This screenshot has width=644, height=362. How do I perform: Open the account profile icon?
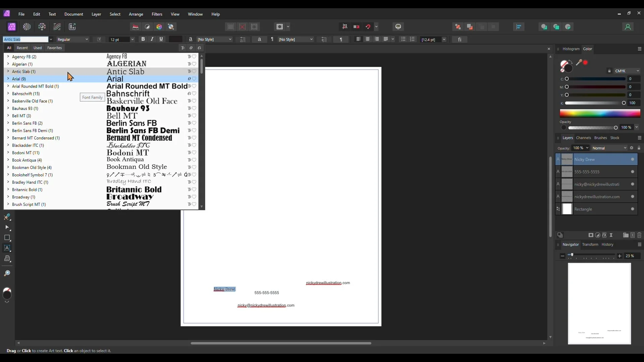[628, 27]
